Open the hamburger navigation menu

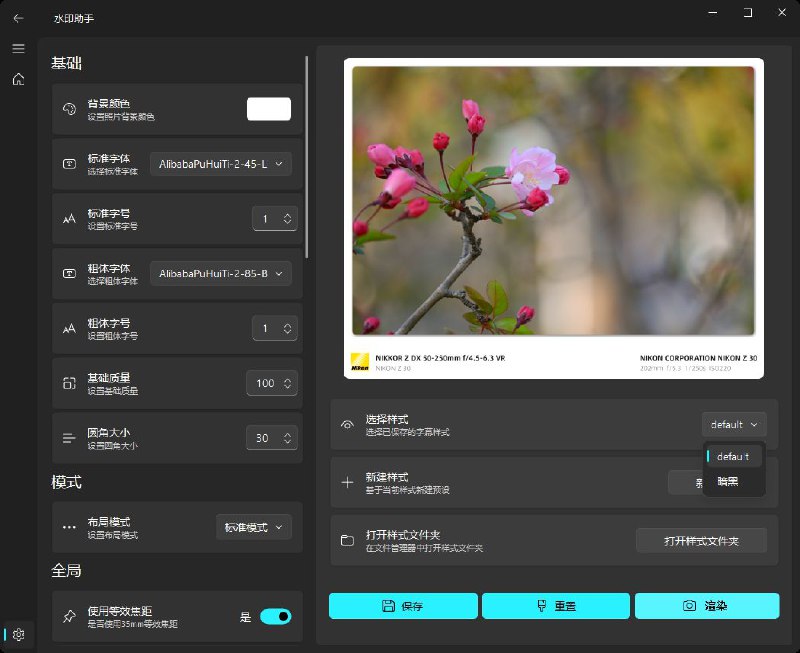click(18, 47)
